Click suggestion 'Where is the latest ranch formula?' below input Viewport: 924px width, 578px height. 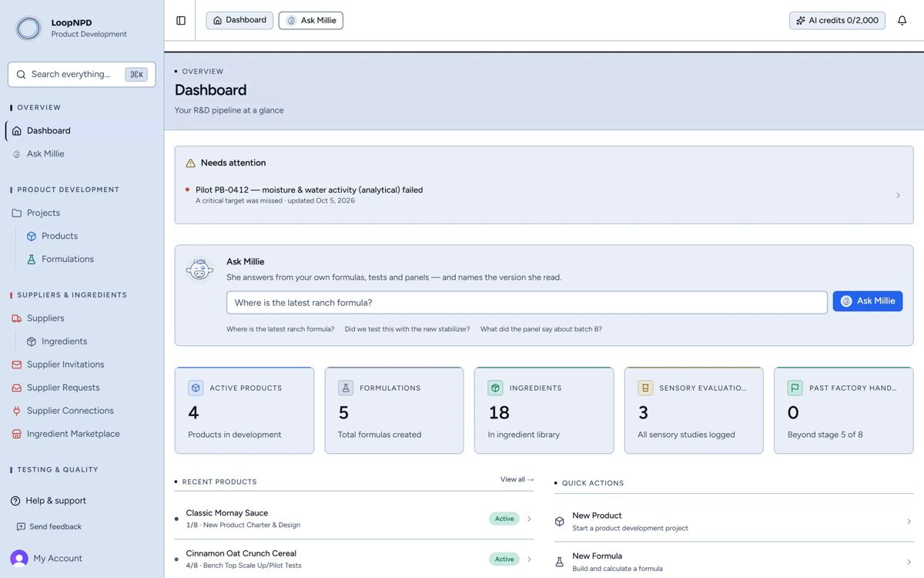[280, 329]
